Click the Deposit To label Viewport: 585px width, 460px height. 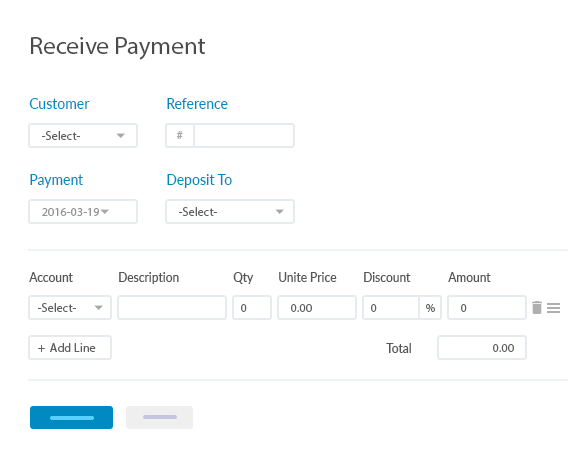tap(199, 180)
